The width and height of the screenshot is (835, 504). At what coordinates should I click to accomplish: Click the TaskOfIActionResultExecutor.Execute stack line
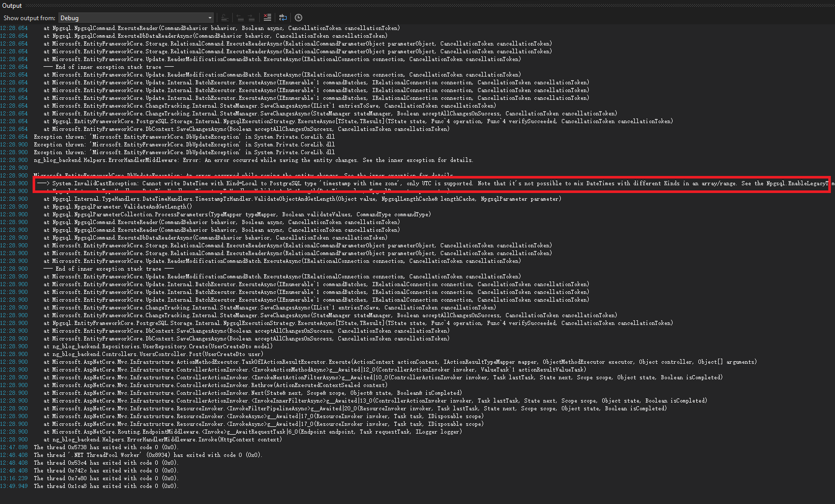click(x=400, y=362)
